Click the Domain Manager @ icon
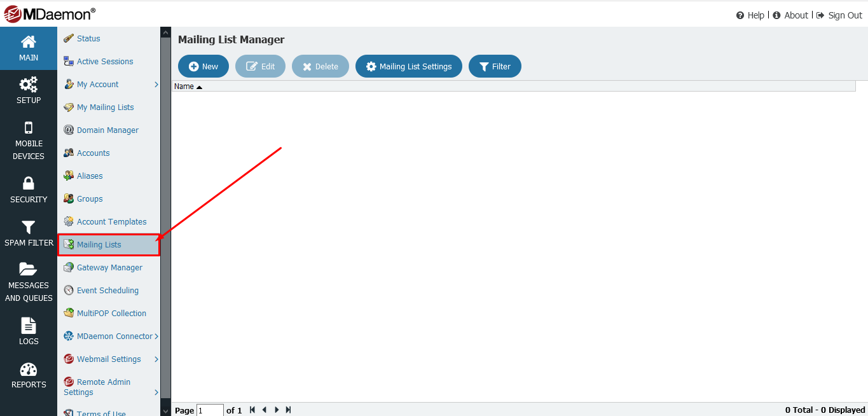868x416 pixels. click(69, 130)
